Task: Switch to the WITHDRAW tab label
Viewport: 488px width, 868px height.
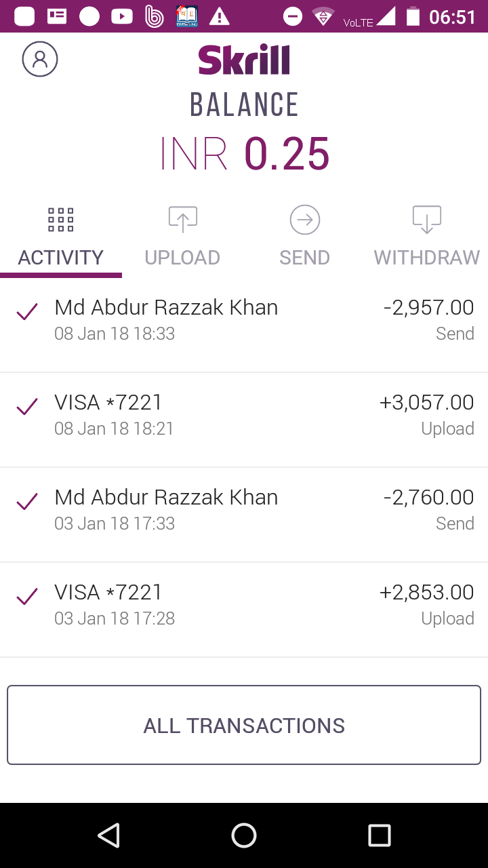Action: coord(427,258)
